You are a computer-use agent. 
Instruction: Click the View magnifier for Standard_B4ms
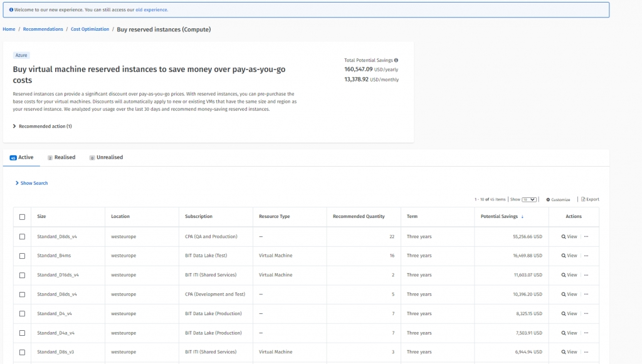(564, 256)
